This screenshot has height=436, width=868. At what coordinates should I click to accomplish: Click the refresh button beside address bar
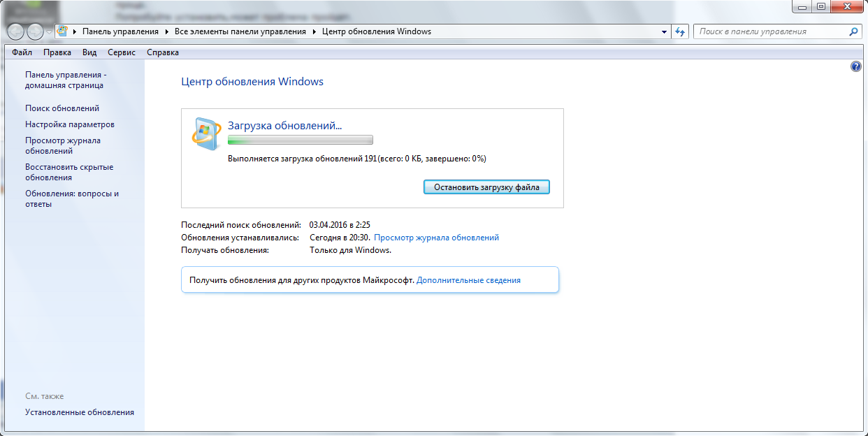pyautogui.click(x=681, y=31)
